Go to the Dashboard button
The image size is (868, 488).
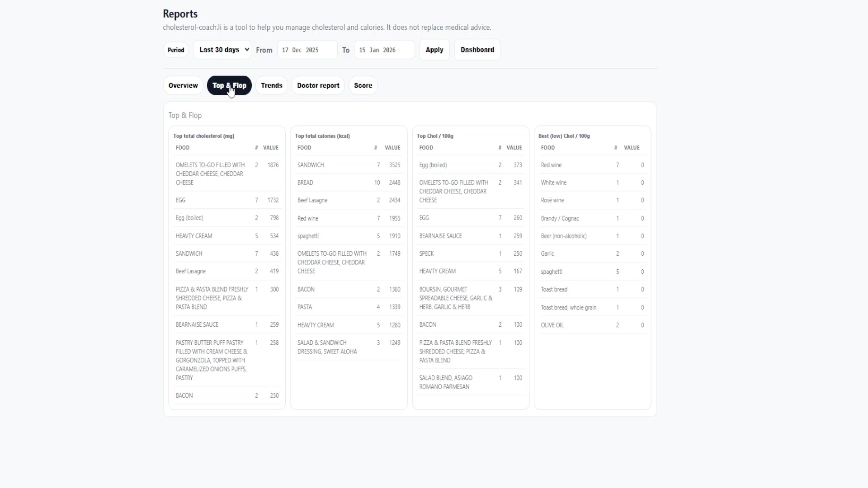click(x=477, y=50)
